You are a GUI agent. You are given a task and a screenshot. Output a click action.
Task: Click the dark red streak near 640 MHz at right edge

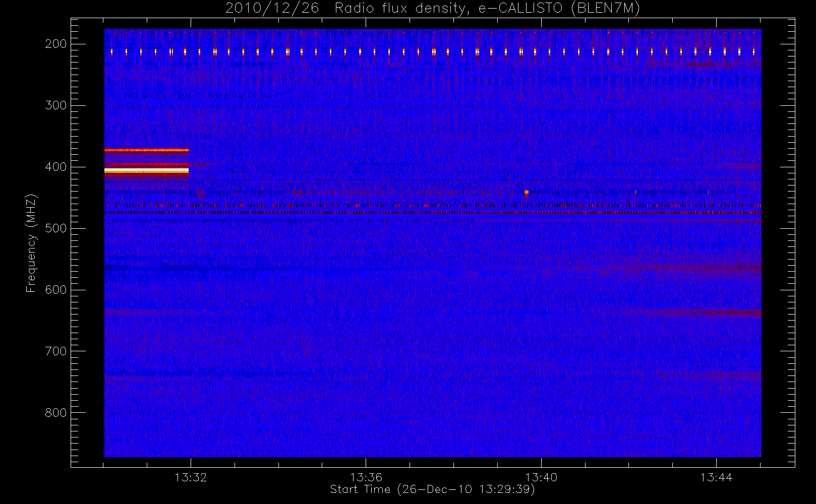pos(711,312)
